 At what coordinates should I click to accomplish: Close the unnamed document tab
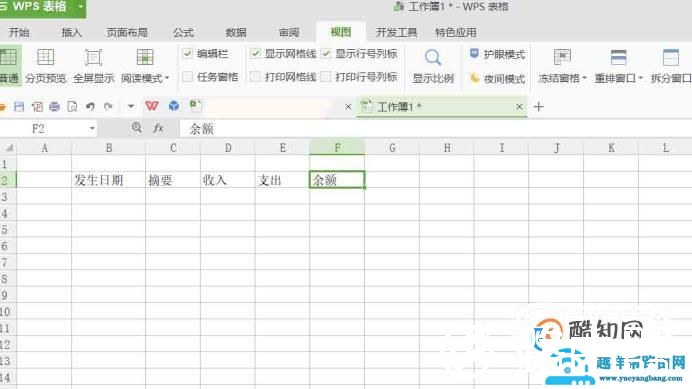(x=348, y=107)
